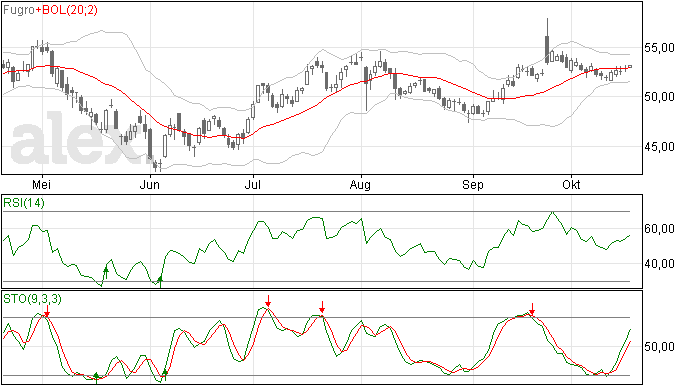This screenshot has width=690, height=387.
Task: Click the Jul month label on time axis
Action: click(x=253, y=185)
